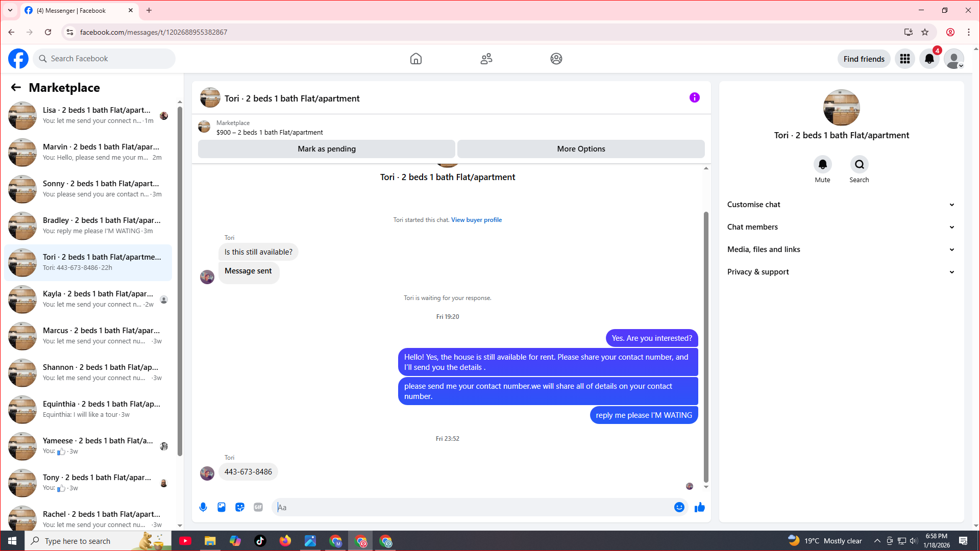
Task: Expand Media, files and links
Action: [841, 249]
